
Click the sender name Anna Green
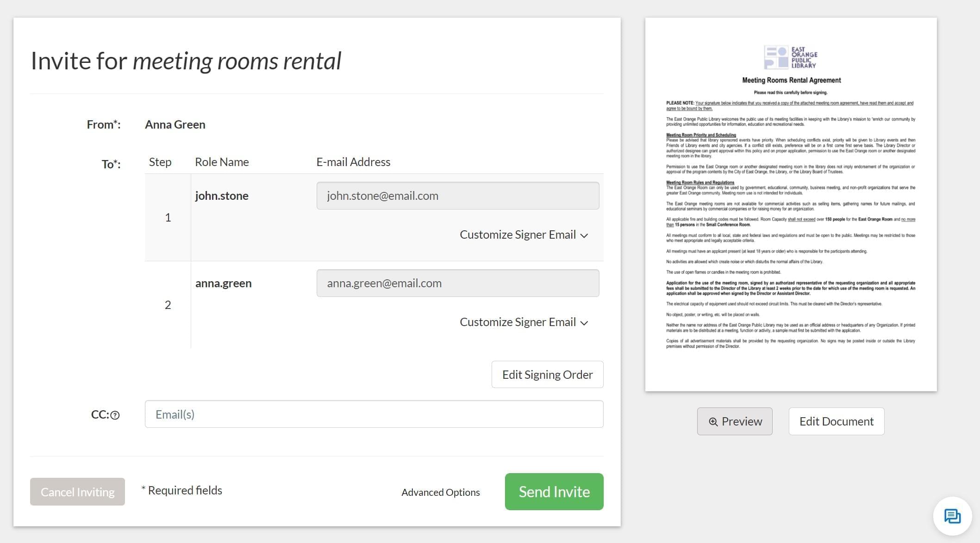pos(175,124)
